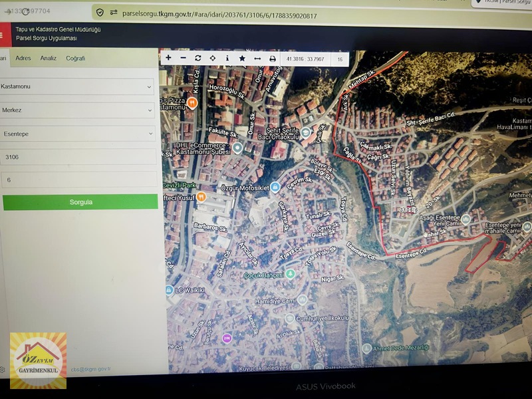Click the Tapu ve Kadastro Genel Müdürlüğü header title
Viewport: 532px width, 399px height.
click(58, 29)
